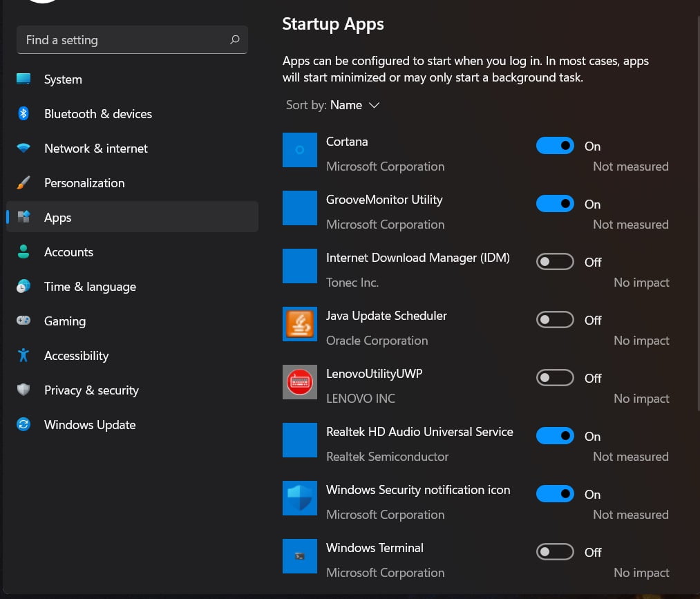
Task: Go to Privacy & security settings
Action: point(132,390)
